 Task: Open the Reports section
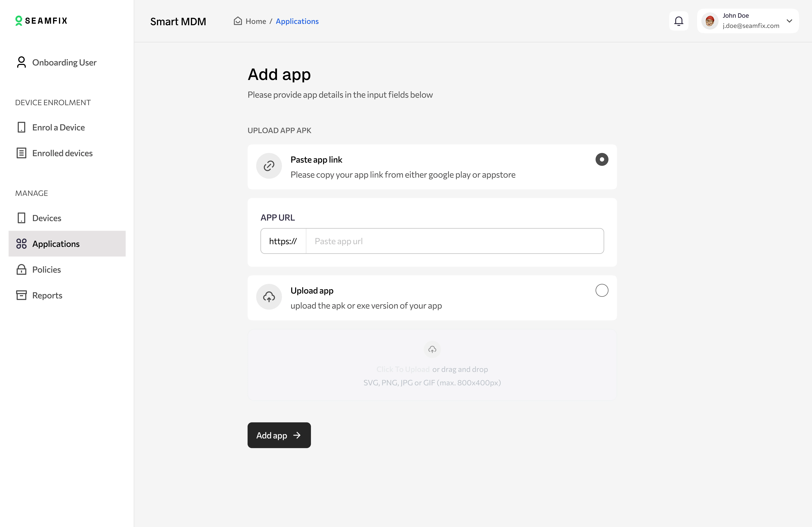47,296
